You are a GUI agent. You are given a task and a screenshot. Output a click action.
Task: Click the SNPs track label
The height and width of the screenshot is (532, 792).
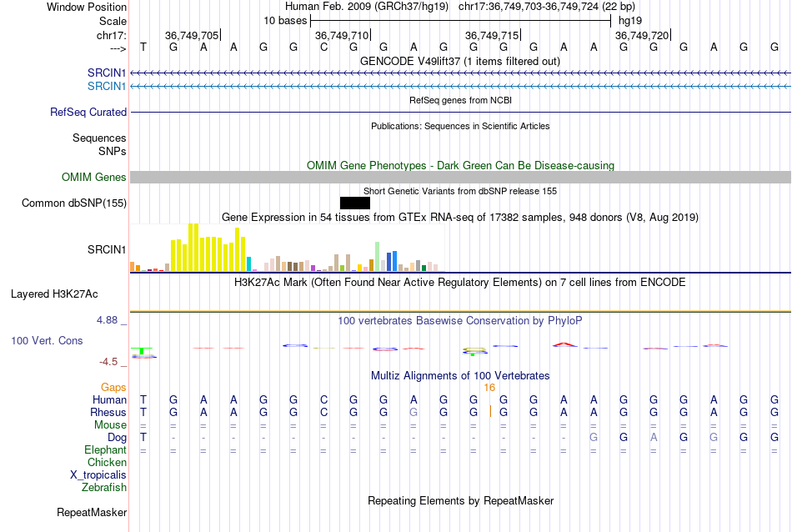click(113, 151)
